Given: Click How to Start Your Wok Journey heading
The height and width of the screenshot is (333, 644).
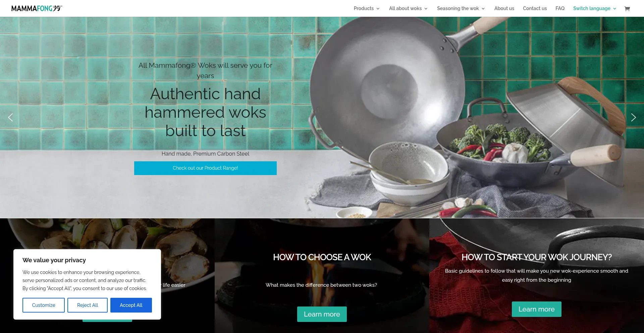Looking at the screenshot, I should click(x=537, y=257).
